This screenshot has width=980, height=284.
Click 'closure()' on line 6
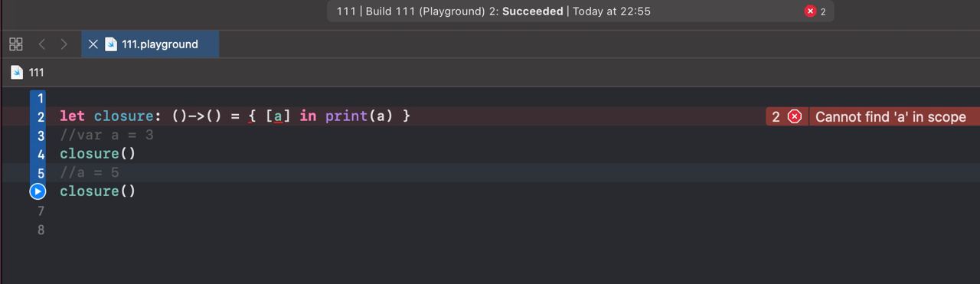click(x=98, y=191)
